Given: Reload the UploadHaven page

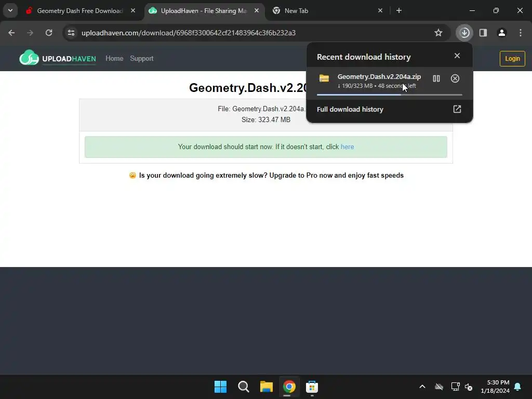Looking at the screenshot, I should tap(49, 33).
